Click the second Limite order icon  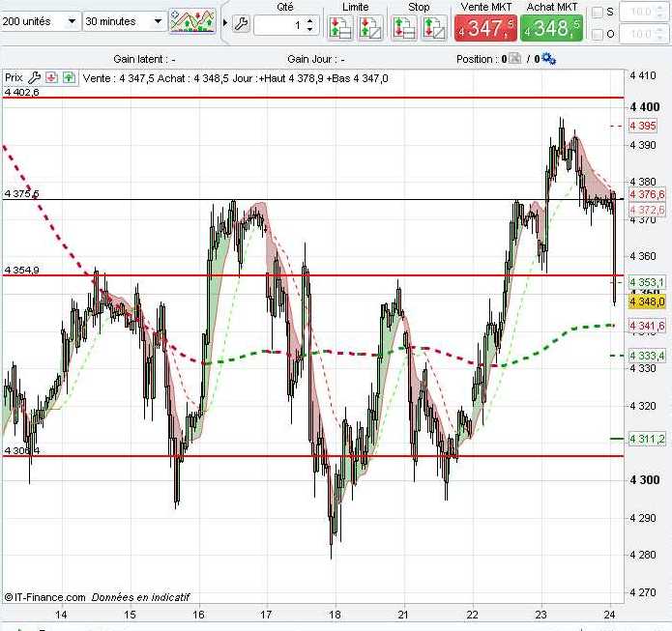[x=370, y=28]
